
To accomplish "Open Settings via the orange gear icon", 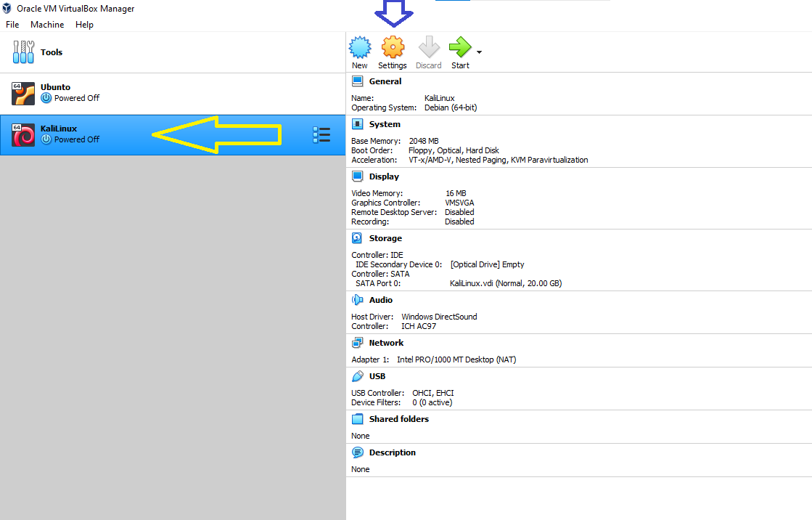I will 393,47.
